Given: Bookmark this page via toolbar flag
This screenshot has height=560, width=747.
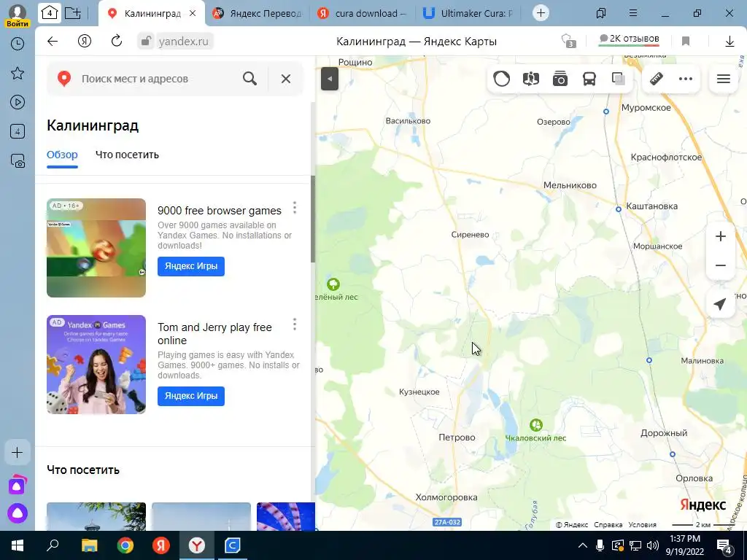Looking at the screenshot, I should click(x=686, y=42).
